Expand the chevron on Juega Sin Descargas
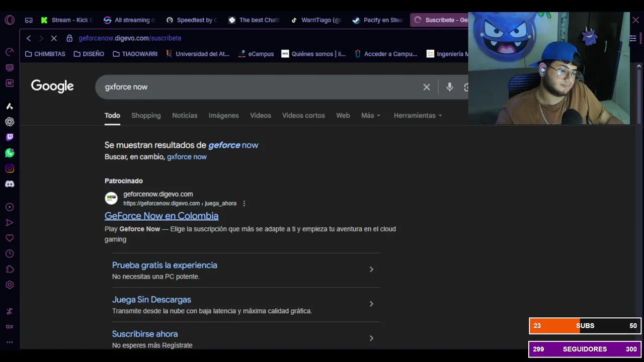The height and width of the screenshot is (362, 644). [x=371, y=304]
